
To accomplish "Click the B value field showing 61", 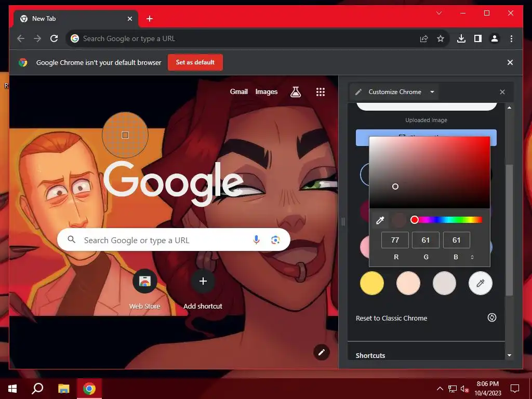I will (456, 240).
